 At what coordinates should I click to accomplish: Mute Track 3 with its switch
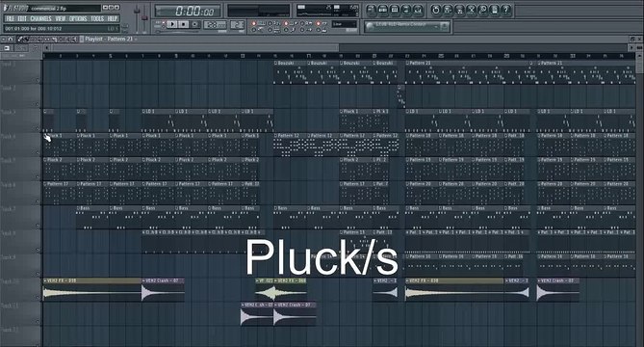pyautogui.click(x=38, y=129)
